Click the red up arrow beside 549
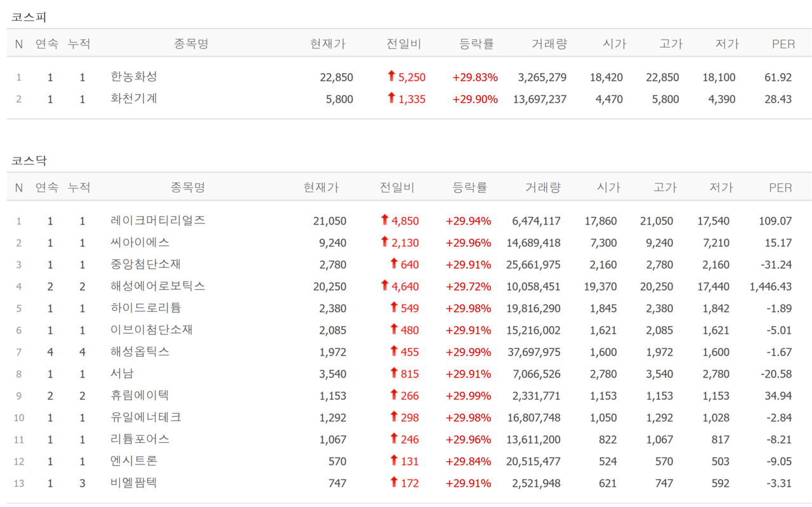812x507 pixels. coord(394,307)
